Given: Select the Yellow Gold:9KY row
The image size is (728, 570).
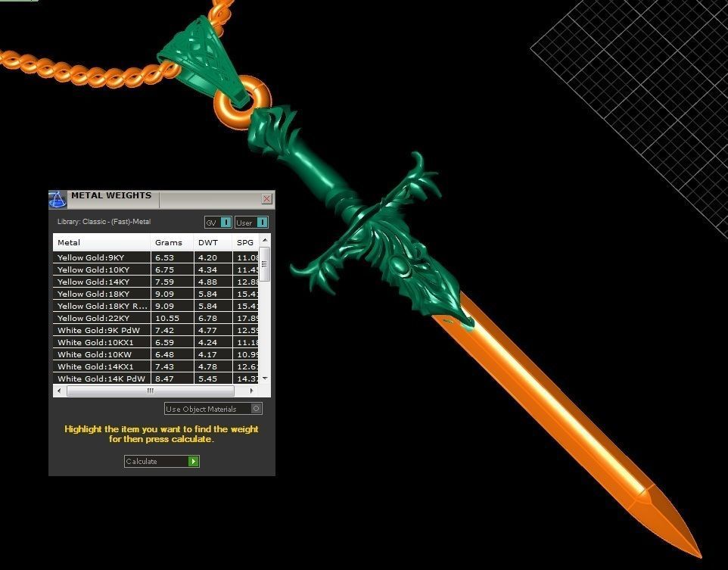Looking at the screenshot, I should (x=156, y=257).
